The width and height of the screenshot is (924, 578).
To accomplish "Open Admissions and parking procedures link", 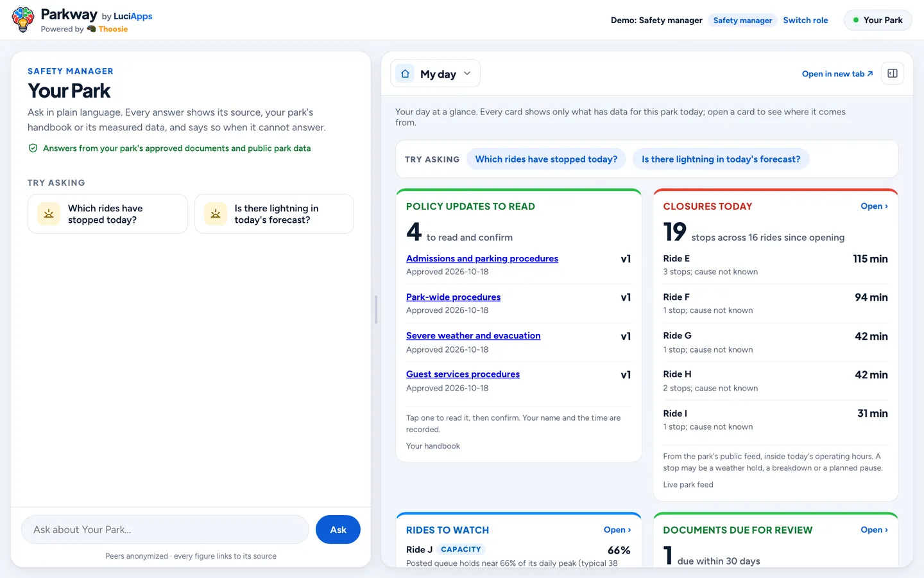I will pos(482,258).
